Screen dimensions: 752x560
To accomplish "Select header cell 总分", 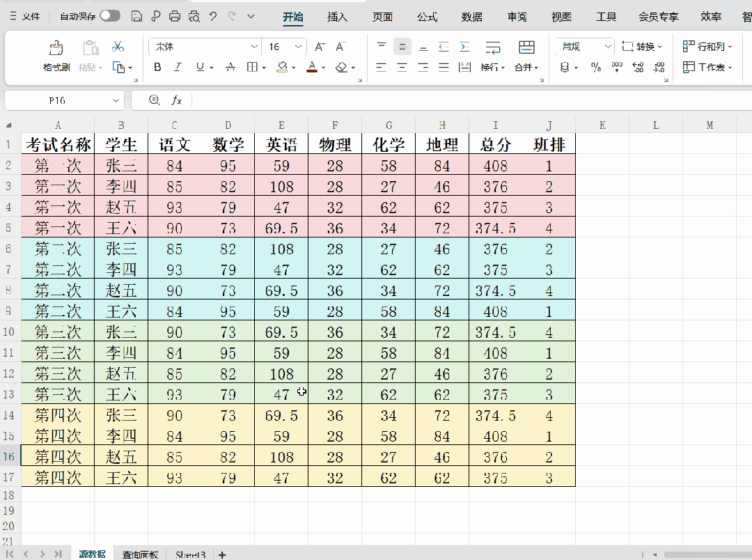I will [496, 144].
